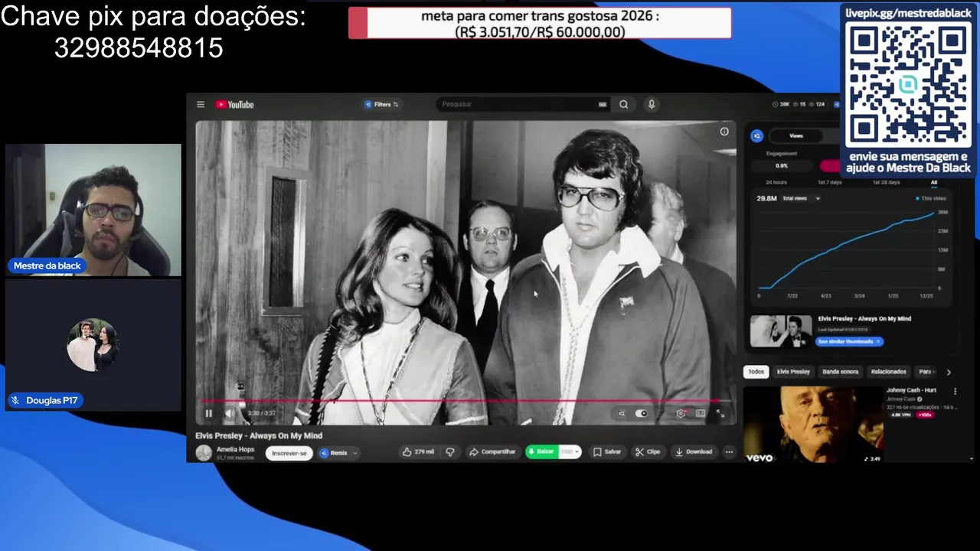Click See similar thumbnails link
980x551 pixels.
849,341
